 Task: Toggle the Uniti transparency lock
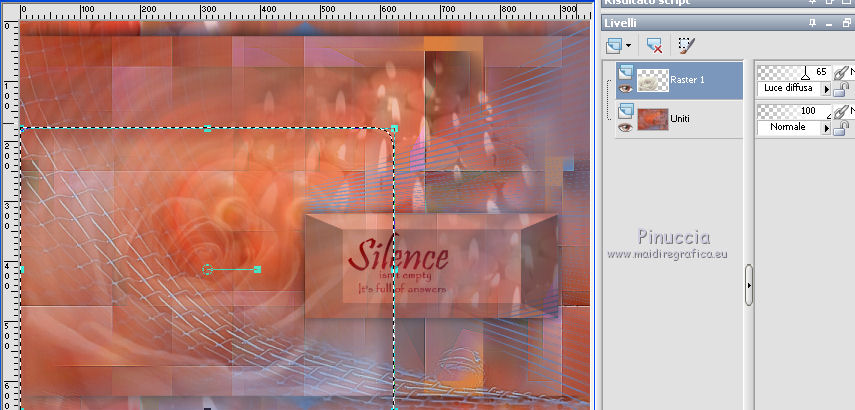(841, 128)
